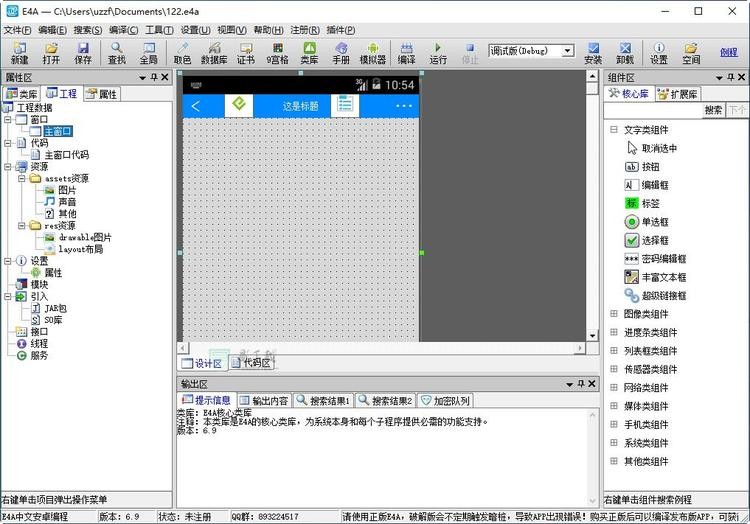Screen dimensions: 750x524
Task: Click the 搜索 button in the 组件区 panel
Action: 713,110
